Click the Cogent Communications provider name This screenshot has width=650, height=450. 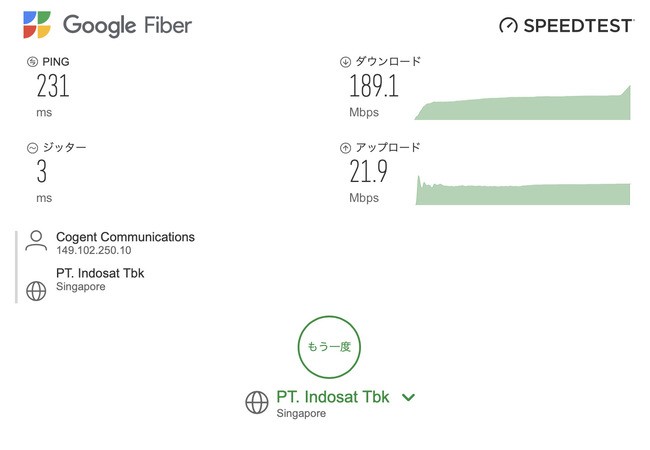click(x=125, y=237)
